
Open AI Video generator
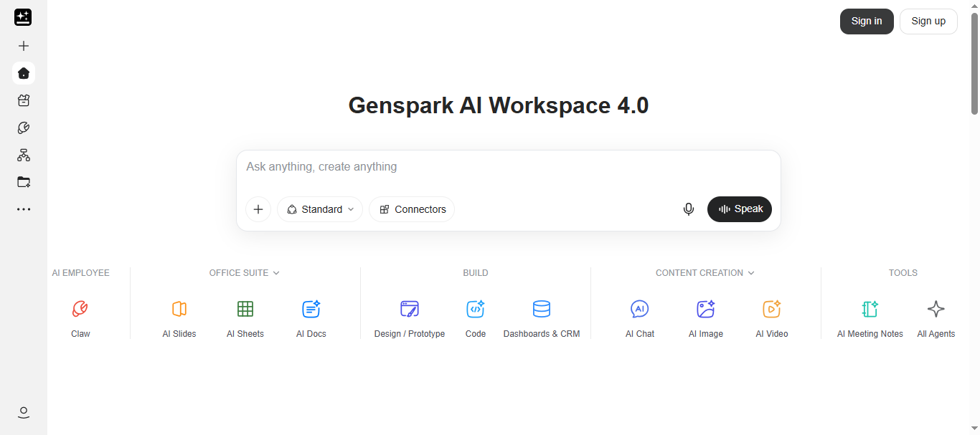[x=772, y=318]
